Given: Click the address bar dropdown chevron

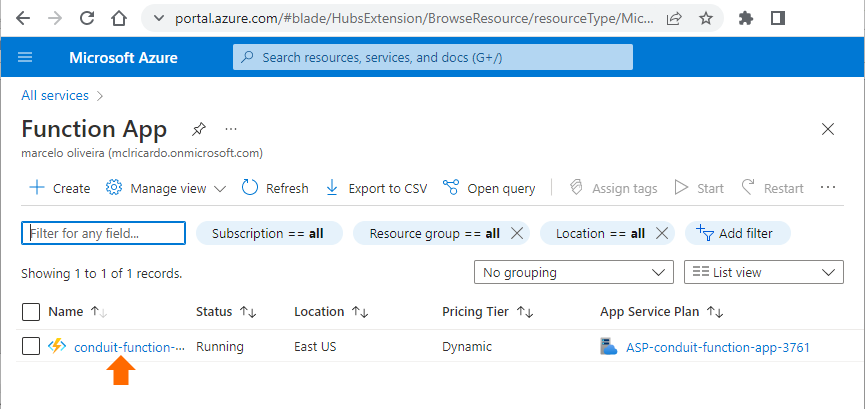Looking at the screenshot, I should [x=159, y=19].
